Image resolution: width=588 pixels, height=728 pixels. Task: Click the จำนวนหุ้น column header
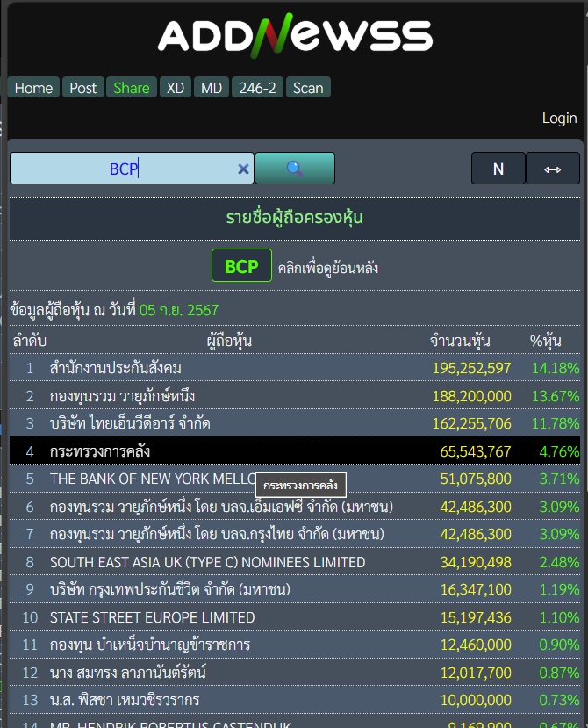coord(460,341)
